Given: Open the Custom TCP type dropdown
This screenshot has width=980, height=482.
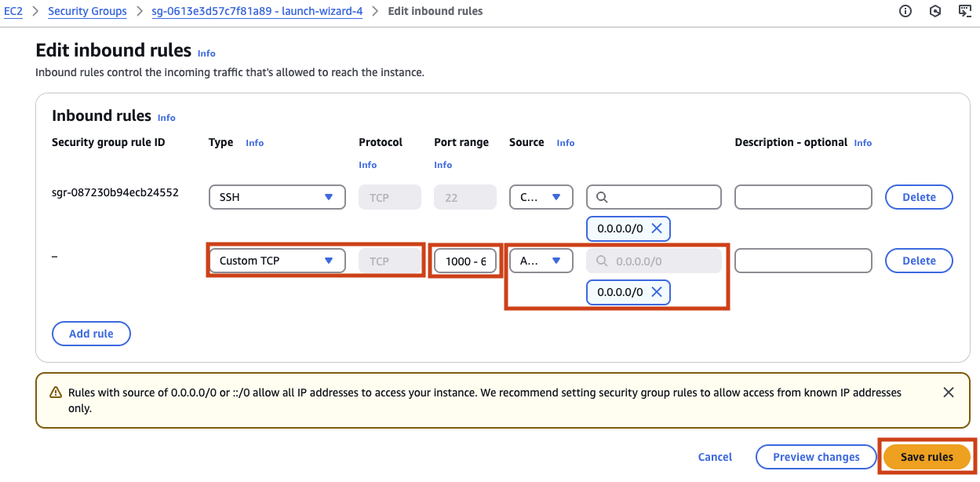Looking at the screenshot, I should click(x=277, y=261).
